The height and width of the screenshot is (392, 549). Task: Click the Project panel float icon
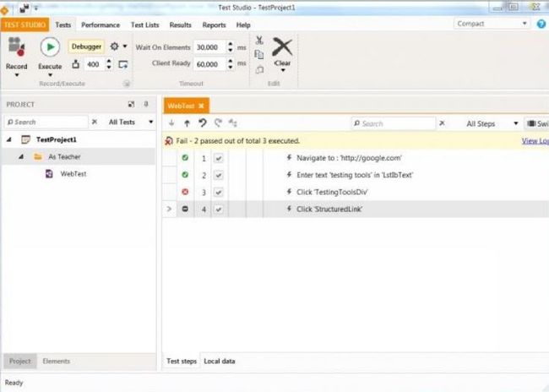click(131, 104)
